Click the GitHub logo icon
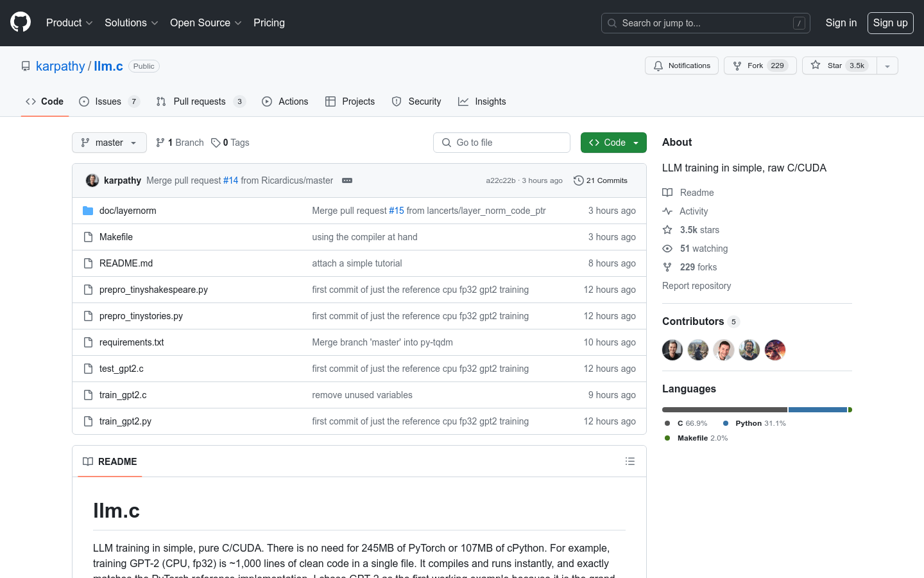This screenshot has width=924, height=578. pos(21,22)
